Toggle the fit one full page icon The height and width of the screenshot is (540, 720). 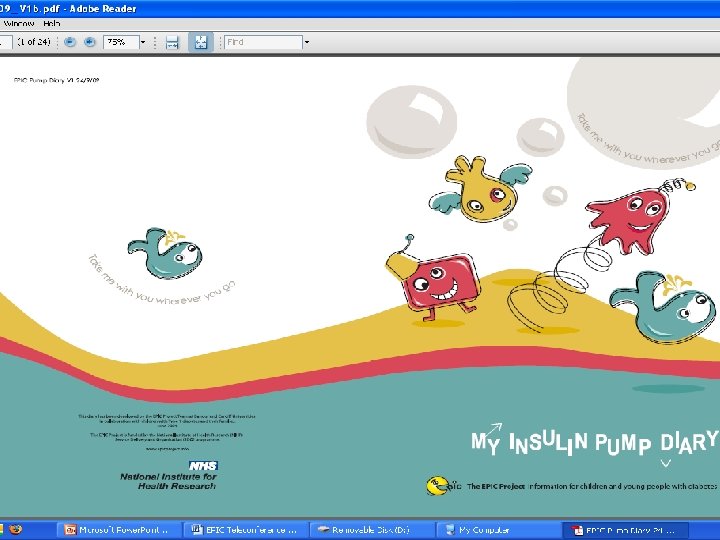click(x=201, y=42)
